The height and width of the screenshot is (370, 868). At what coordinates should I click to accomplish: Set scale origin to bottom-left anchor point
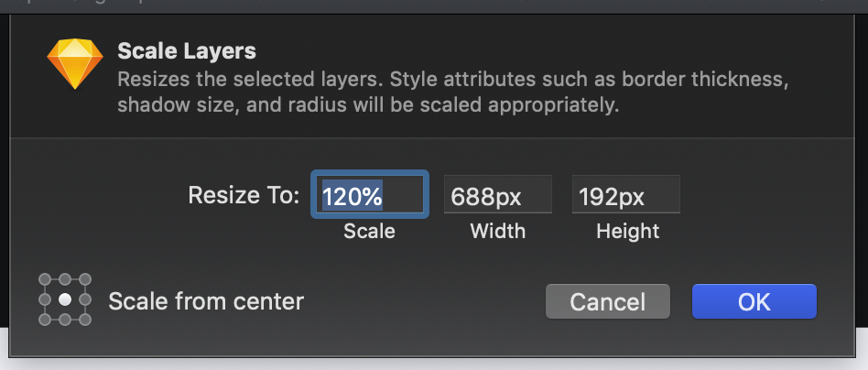click(44, 320)
